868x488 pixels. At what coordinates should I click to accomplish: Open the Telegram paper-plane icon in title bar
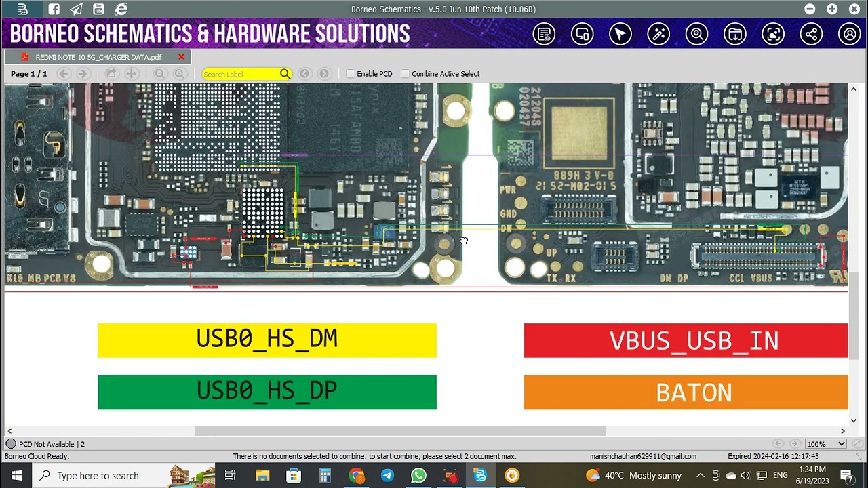[x=77, y=9]
